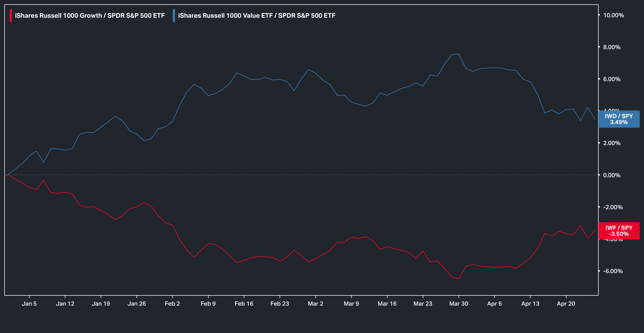Click the blue IWD Value legend color swatch
Screen dimensions: 644x333
tap(174, 16)
